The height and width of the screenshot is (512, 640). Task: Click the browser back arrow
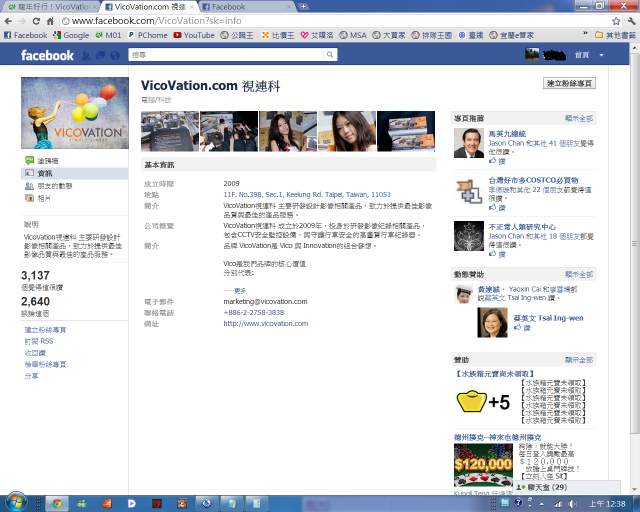pos(9,21)
